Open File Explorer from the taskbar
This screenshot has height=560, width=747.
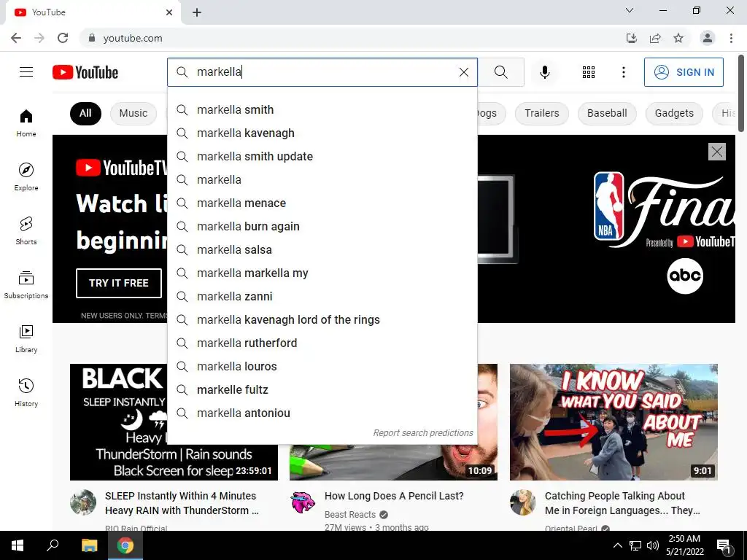(89, 545)
